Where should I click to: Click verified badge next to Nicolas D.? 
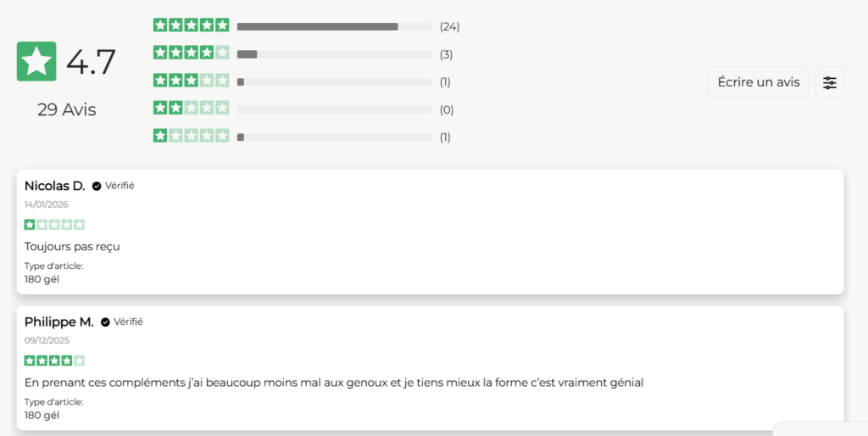(x=97, y=186)
